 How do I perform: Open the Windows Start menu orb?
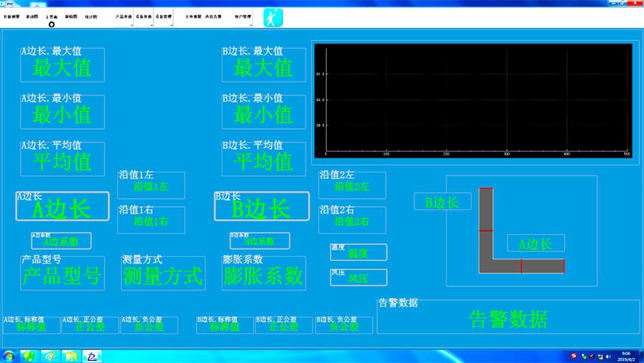(x=9, y=356)
